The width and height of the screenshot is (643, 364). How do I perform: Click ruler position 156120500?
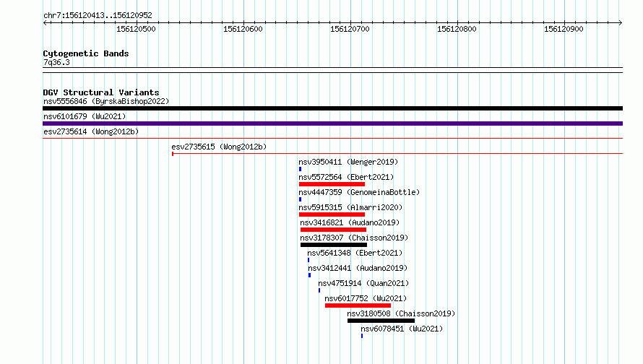(136, 29)
